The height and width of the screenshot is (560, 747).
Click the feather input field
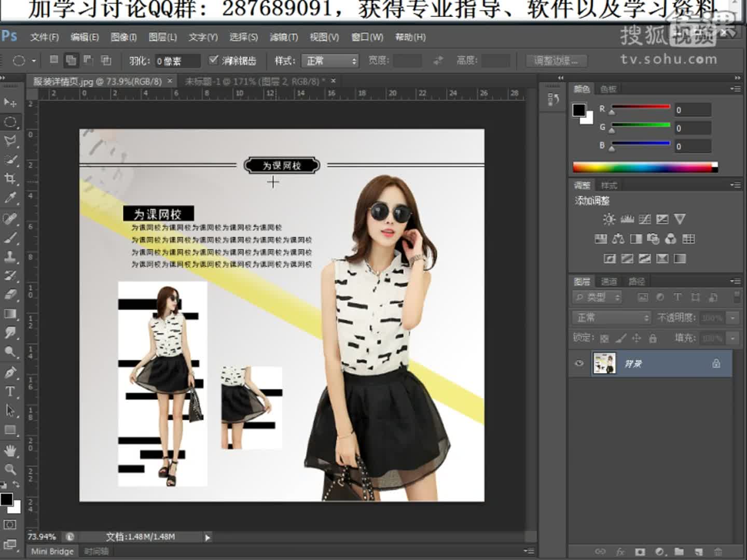pos(177,61)
